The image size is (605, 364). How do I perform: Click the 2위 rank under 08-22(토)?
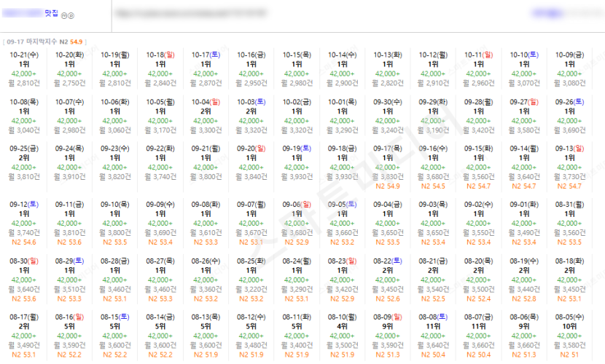tap(388, 270)
